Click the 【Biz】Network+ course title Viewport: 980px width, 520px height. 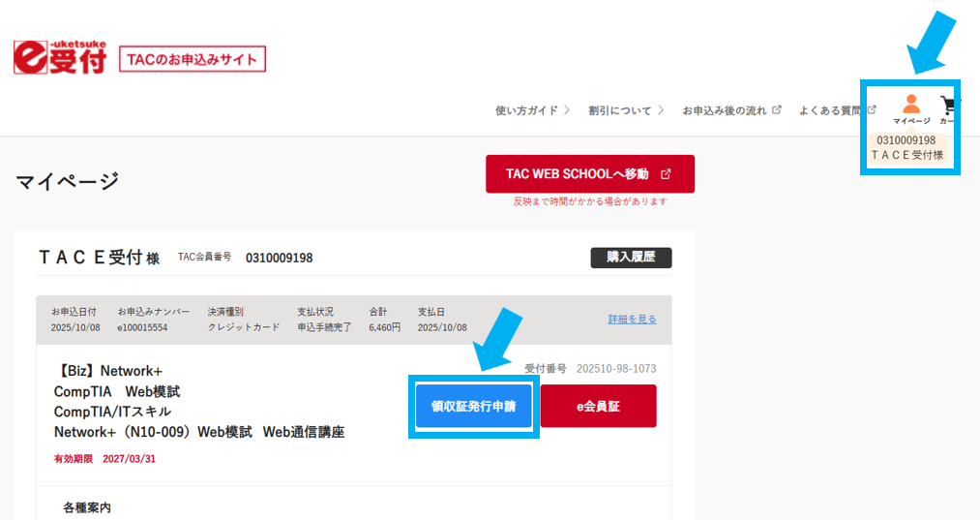coord(107,371)
